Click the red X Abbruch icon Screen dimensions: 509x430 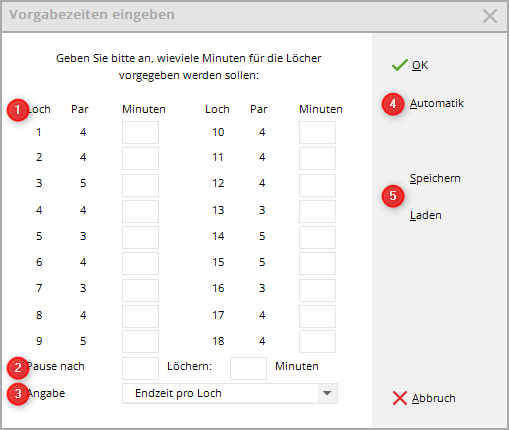coord(400,398)
